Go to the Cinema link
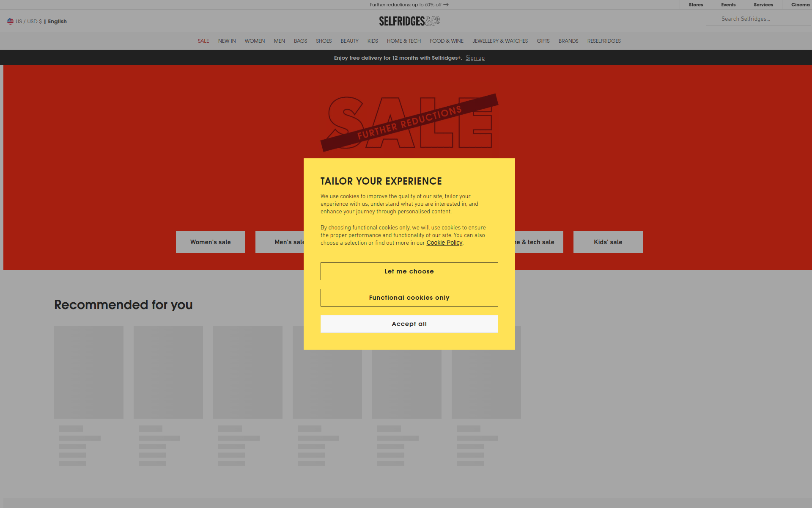The height and width of the screenshot is (508, 812). [800, 5]
